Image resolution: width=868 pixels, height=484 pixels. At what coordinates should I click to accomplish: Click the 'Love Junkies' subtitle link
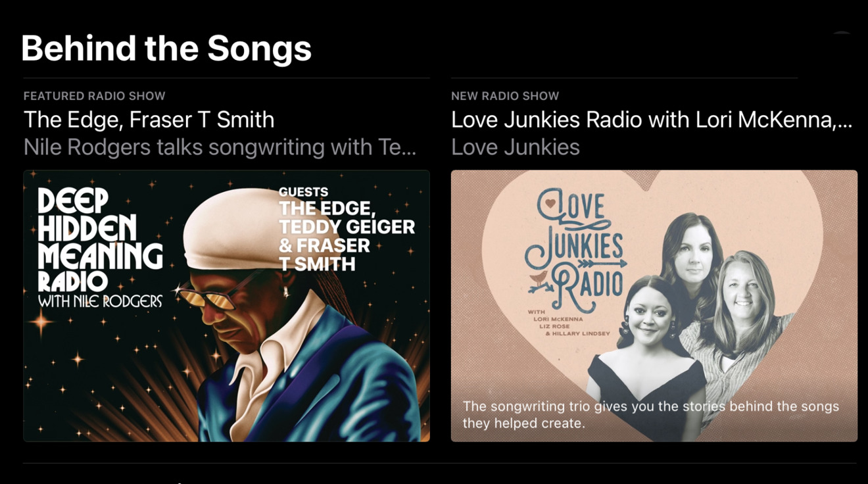[516, 147]
